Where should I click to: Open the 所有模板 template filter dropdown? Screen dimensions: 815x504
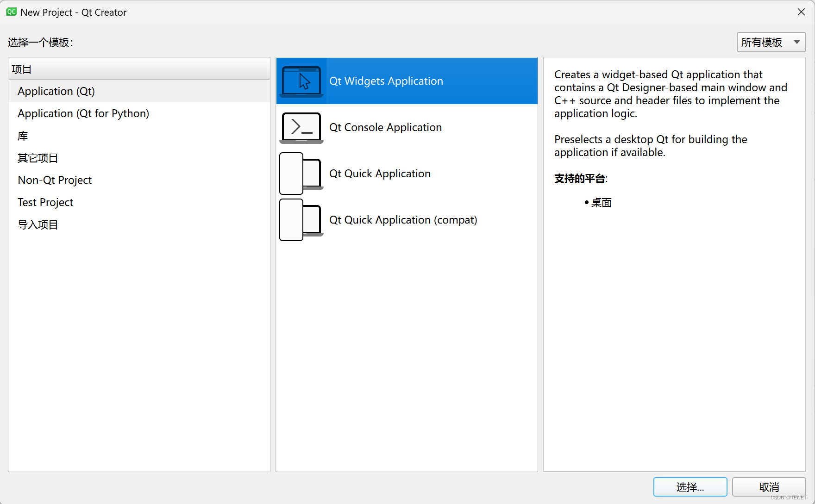coord(771,42)
